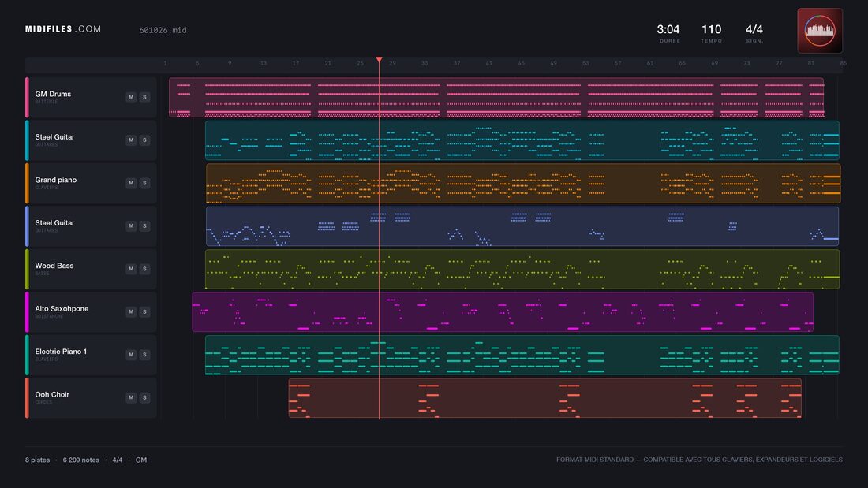The height and width of the screenshot is (488, 868).
Task: Solo the Alto Saxohpone track
Action: [x=144, y=311]
